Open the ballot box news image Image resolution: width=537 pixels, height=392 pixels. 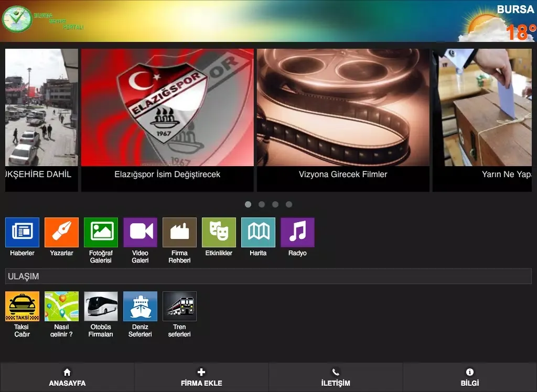(482, 107)
